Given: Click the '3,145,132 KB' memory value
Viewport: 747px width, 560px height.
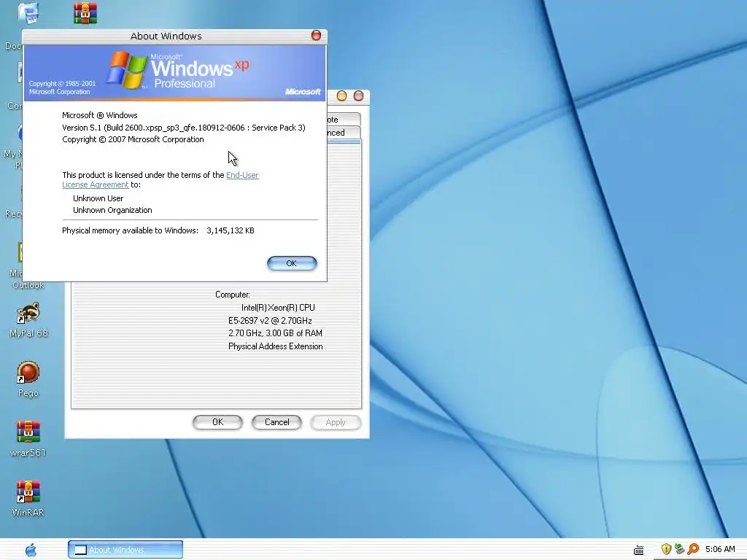Looking at the screenshot, I should (231, 230).
